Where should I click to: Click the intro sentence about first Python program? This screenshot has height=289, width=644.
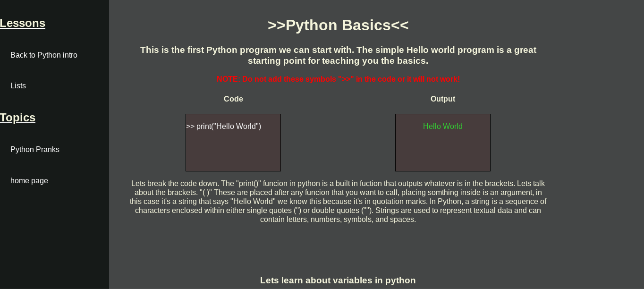tap(338, 50)
